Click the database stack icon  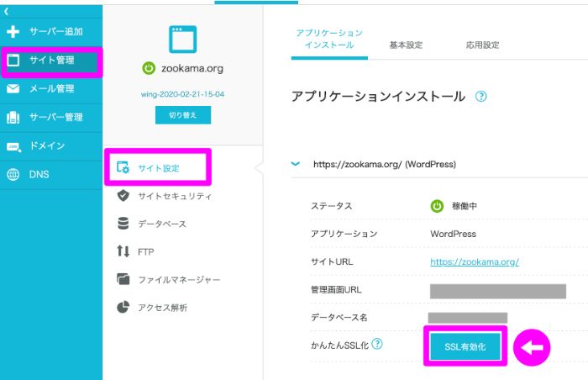pos(123,224)
